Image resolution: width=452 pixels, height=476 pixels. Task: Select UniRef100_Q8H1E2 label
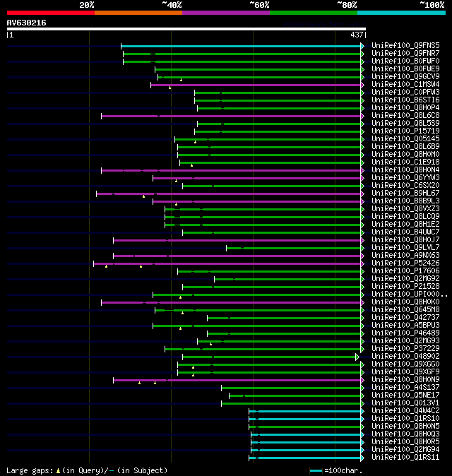click(405, 225)
